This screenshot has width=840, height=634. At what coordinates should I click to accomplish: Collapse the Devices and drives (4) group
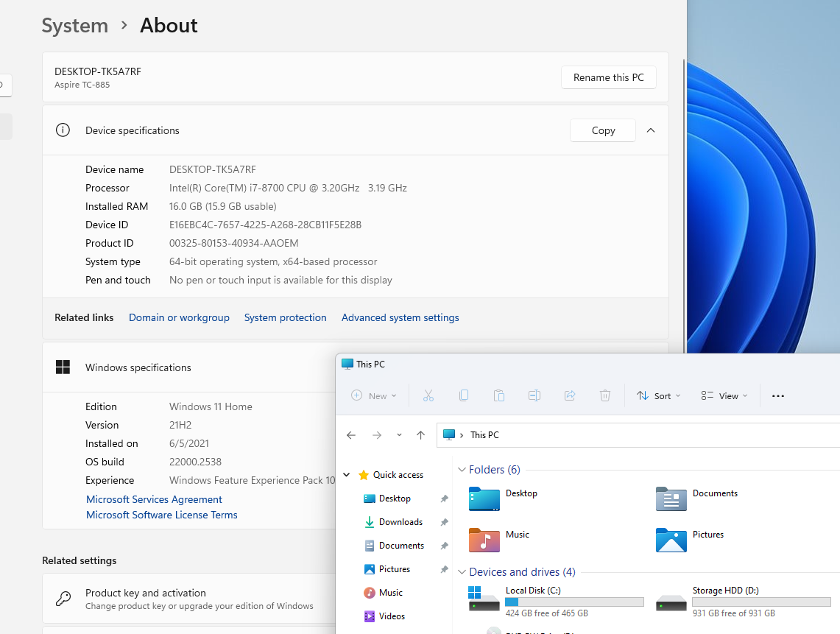point(462,572)
